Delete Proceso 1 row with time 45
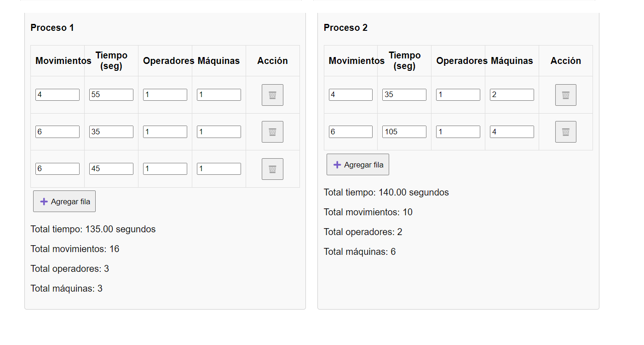This screenshot has width=644, height=345. 272,169
